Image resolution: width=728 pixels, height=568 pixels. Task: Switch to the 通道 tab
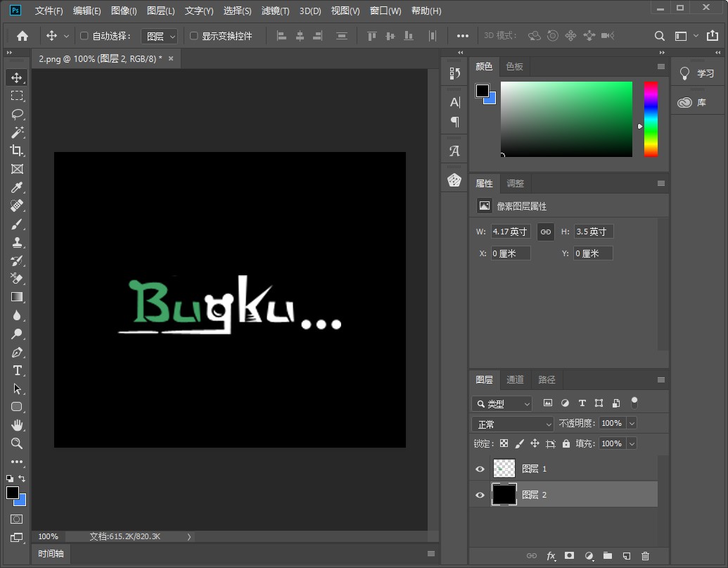point(515,379)
